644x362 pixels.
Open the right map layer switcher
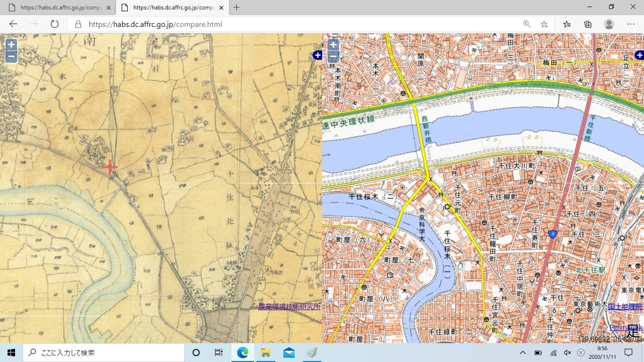(x=639, y=55)
